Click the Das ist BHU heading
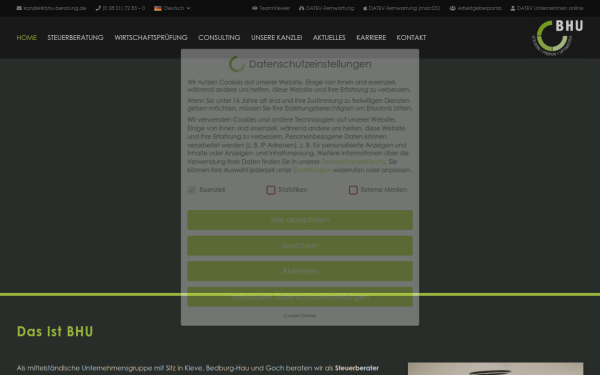600x375 pixels. point(55,331)
